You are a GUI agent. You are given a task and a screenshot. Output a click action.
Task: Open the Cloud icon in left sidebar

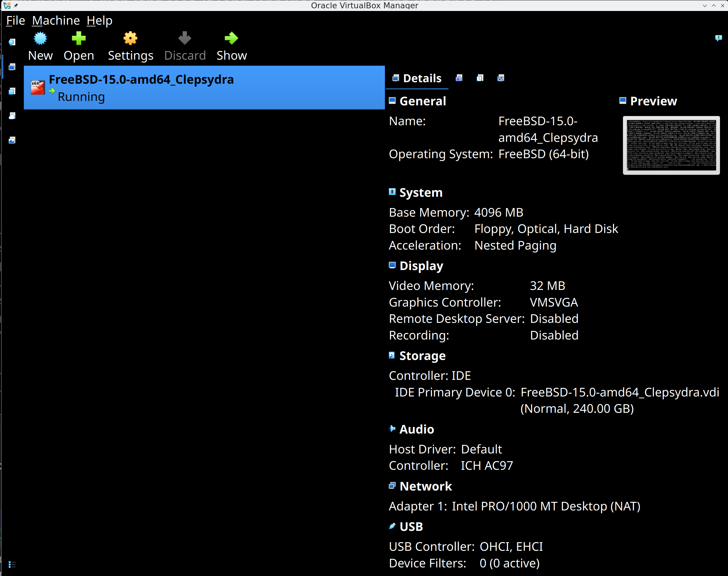click(x=12, y=116)
